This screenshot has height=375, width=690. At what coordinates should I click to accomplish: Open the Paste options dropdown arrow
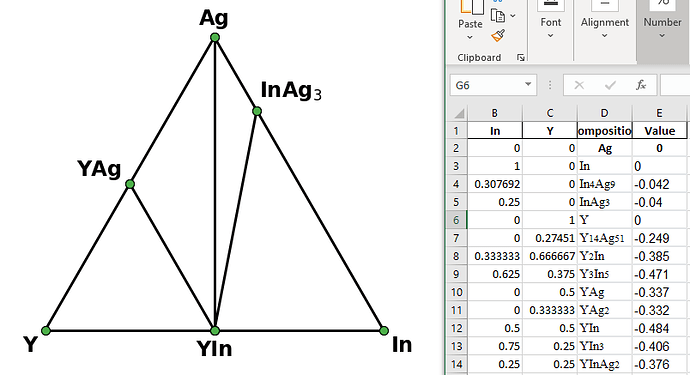(470, 37)
